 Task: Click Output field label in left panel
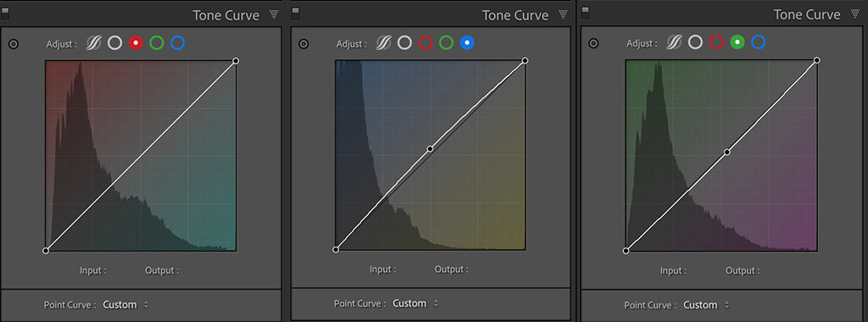point(162,270)
